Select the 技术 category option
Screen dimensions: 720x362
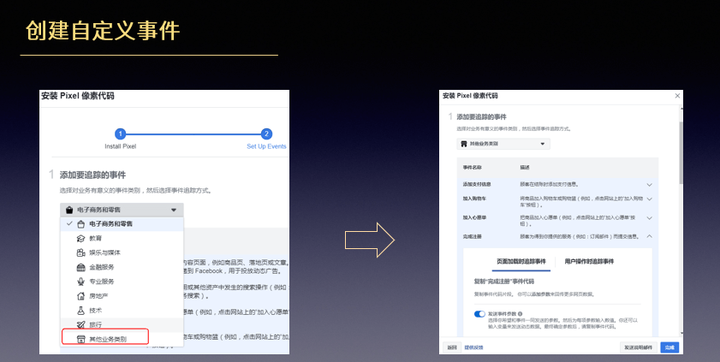122,311
